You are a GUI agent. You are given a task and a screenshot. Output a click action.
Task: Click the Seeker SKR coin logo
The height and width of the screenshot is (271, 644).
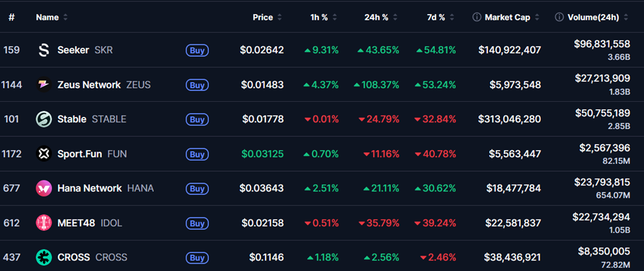(x=44, y=50)
